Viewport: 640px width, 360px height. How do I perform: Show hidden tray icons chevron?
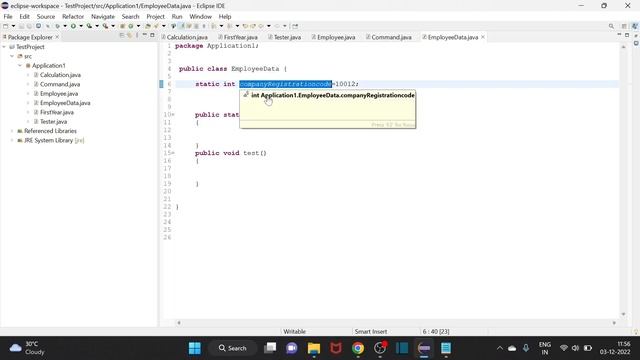[x=500, y=348]
